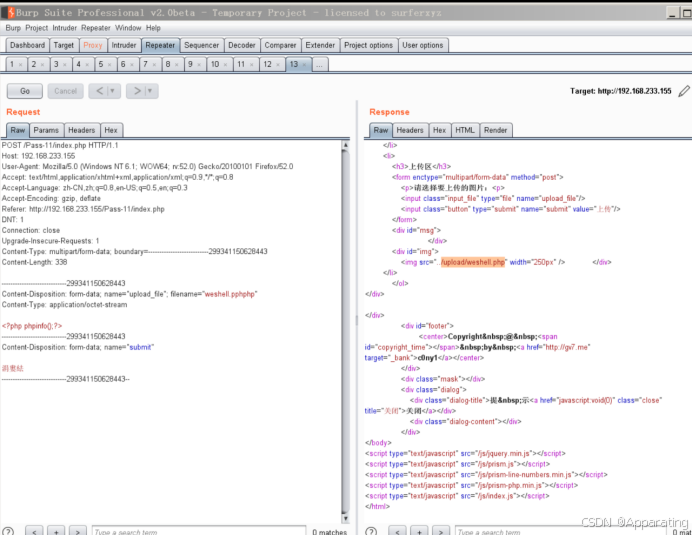The image size is (693, 536).
Task: Open the Repeater menu
Action: pos(95,28)
